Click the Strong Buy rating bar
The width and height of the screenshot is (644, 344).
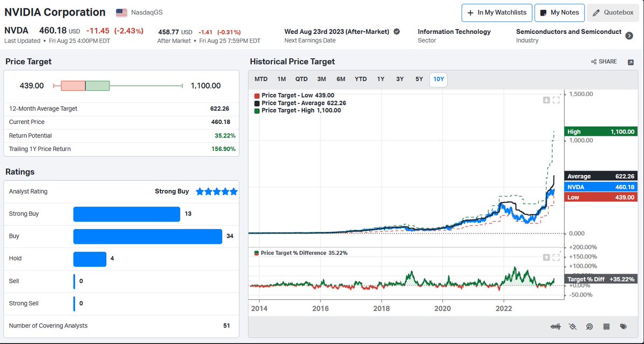pos(127,214)
